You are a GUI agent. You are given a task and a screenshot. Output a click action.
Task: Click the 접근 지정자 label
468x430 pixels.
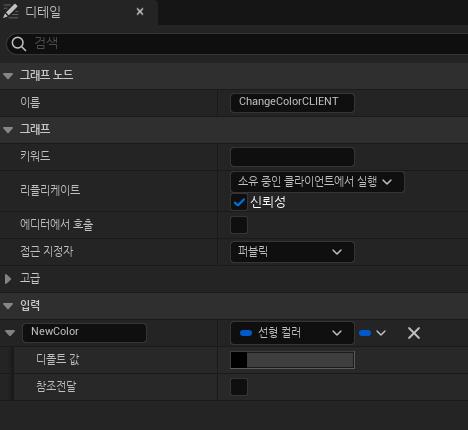[x=47, y=251]
